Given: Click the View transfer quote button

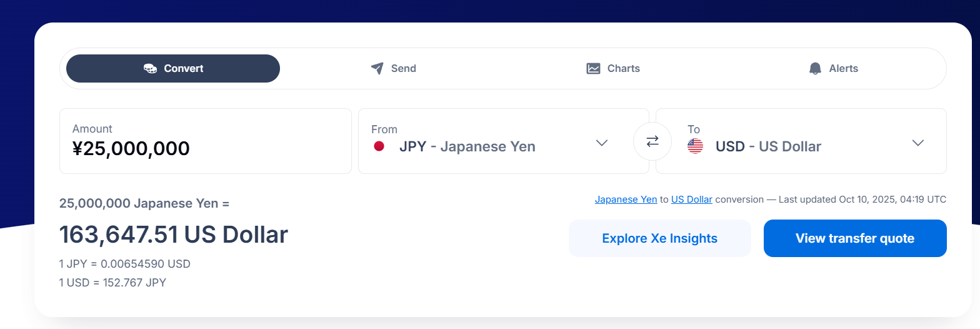Looking at the screenshot, I should click(x=855, y=238).
